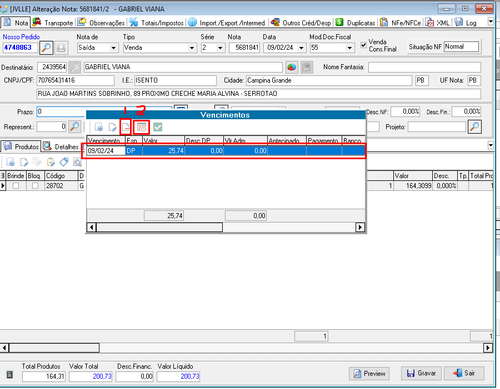Toggle Venda Cons.Final checkbox

pos(363,45)
